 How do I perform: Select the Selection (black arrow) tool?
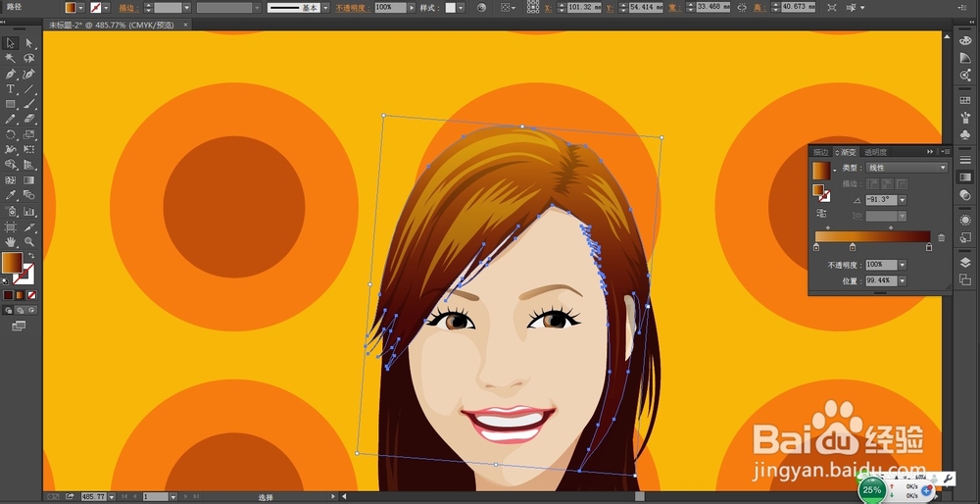tap(10, 43)
